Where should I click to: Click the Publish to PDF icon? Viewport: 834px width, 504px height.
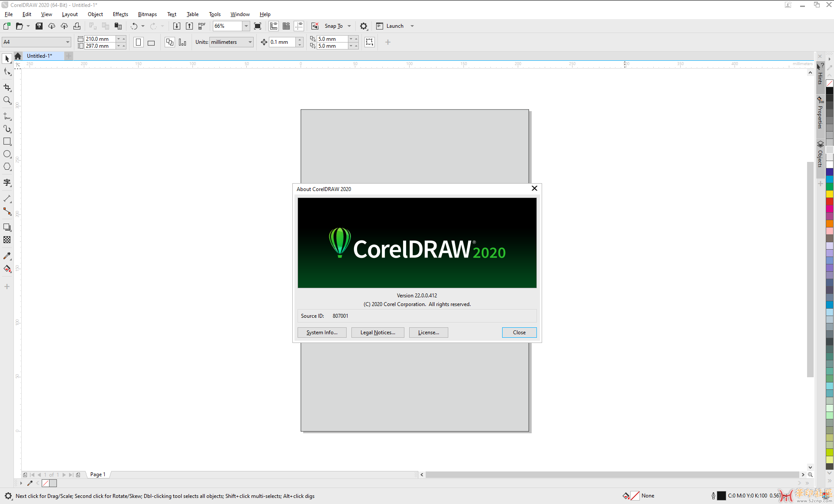point(202,26)
